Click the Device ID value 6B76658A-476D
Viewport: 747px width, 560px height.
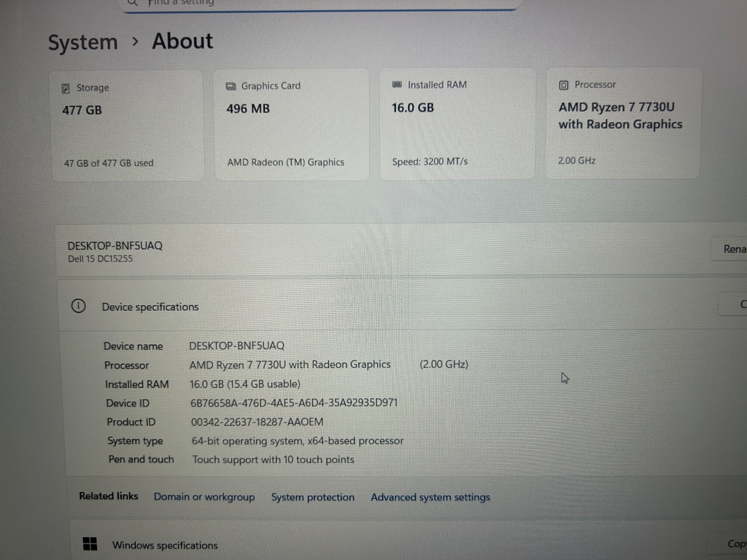(x=294, y=403)
